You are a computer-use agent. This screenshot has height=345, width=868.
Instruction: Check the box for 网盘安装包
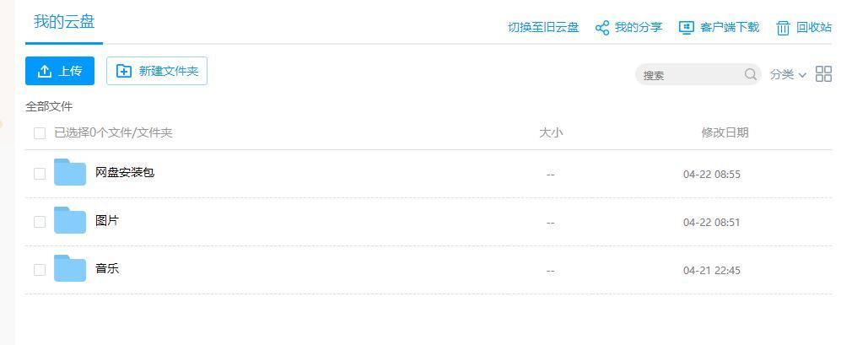pos(40,174)
